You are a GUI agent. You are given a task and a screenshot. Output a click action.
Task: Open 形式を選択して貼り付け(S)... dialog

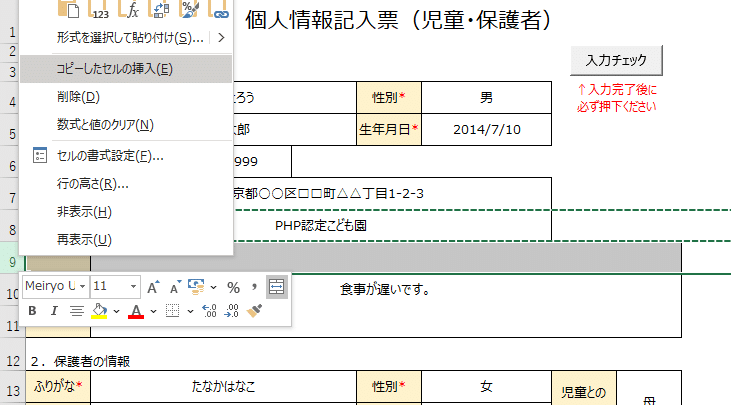click(130, 38)
